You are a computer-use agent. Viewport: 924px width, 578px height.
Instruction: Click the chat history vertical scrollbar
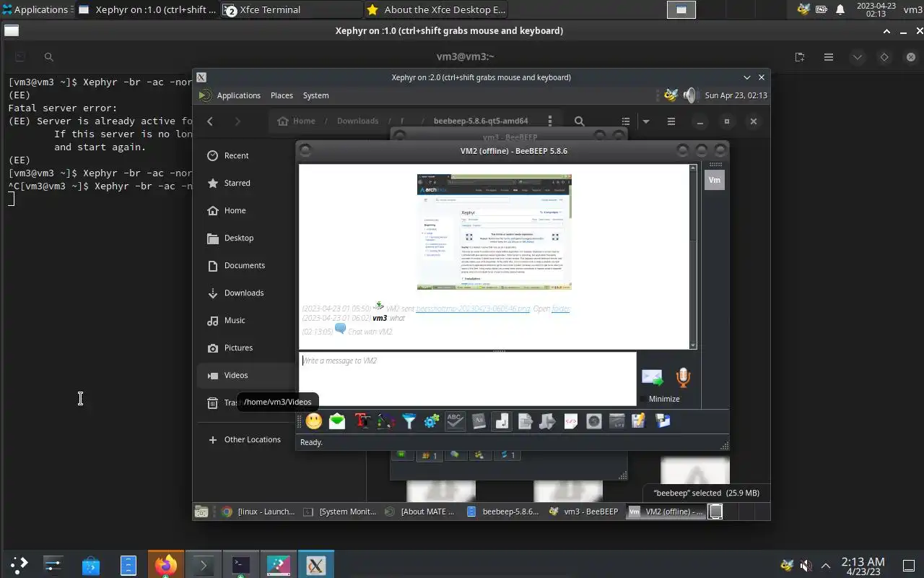pos(694,256)
